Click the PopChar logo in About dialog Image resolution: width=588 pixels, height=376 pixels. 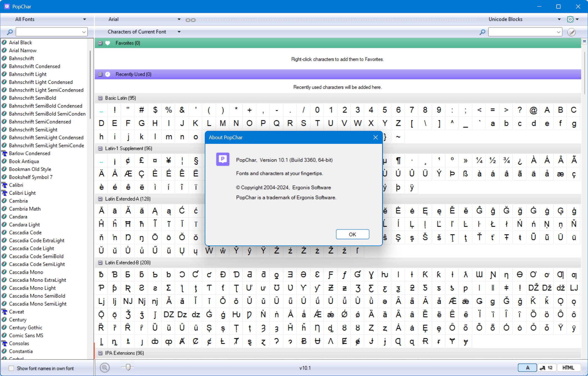[223, 159]
